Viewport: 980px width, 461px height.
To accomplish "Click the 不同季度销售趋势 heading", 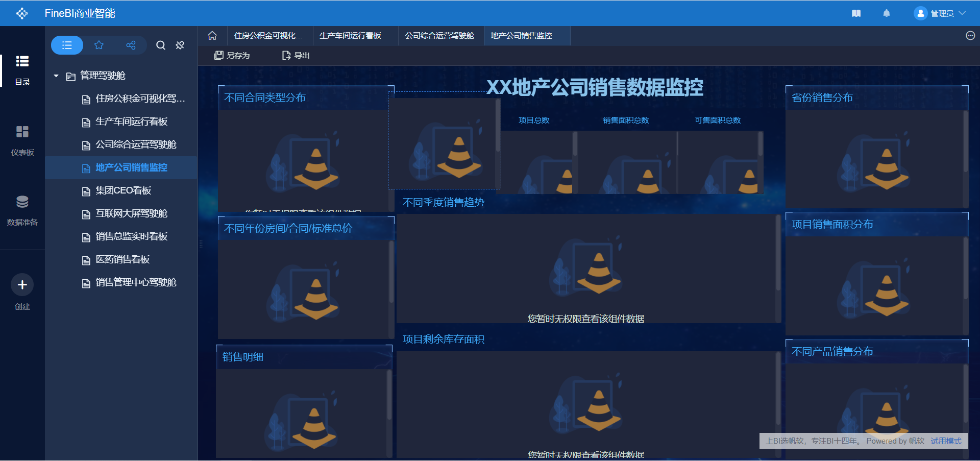I will (x=444, y=202).
